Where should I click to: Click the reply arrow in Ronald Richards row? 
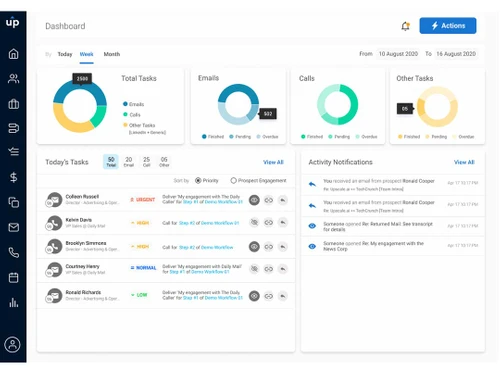[x=283, y=296]
